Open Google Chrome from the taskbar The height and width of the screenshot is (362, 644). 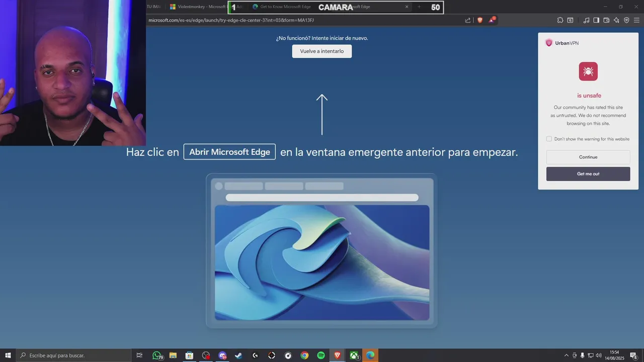pyautogui.click(x=304, y=355)
